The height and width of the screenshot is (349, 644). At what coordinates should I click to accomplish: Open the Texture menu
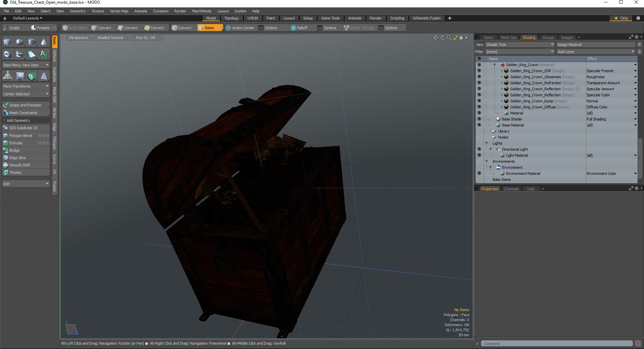pos(98,11)
